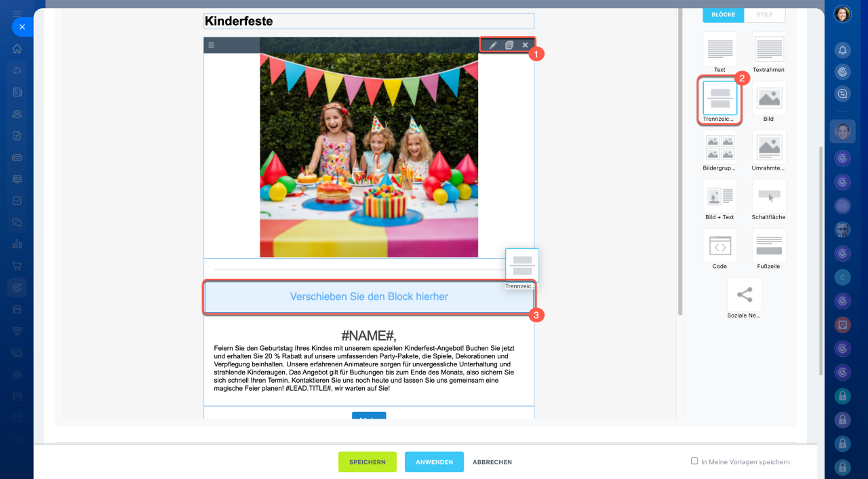The height and width of the screenshot is (479, 868).
Task: Select the Umrahmte image block
Action: pos(768,151)
